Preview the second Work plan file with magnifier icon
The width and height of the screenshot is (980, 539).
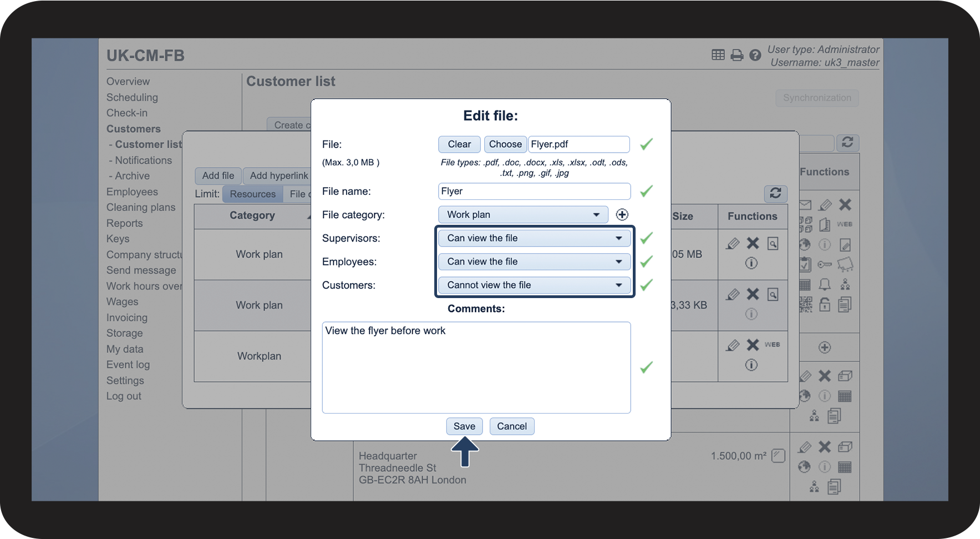[773, 294]
